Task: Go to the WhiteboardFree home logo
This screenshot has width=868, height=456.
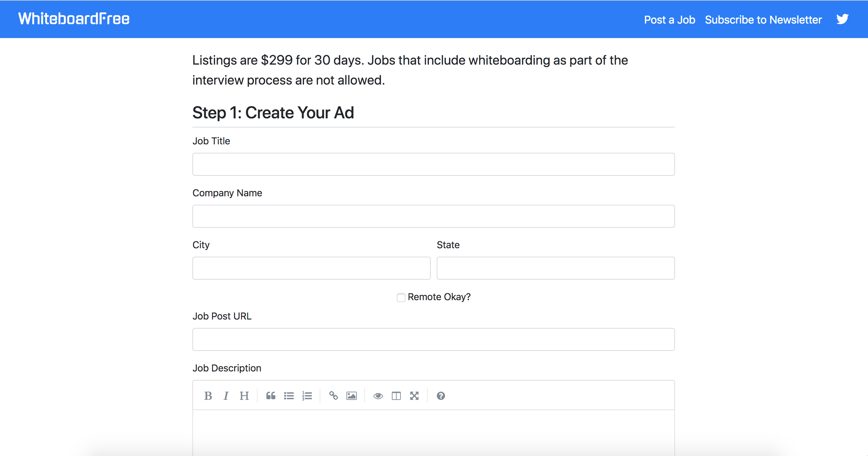Action: pos(74,19)
